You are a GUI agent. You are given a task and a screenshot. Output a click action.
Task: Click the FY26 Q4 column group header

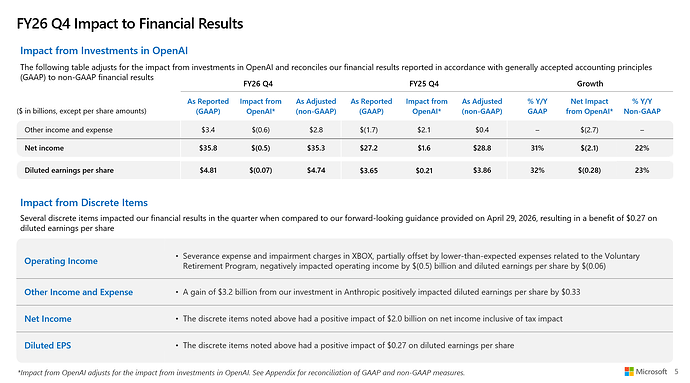pyautogui.click(x=258, y=84)
